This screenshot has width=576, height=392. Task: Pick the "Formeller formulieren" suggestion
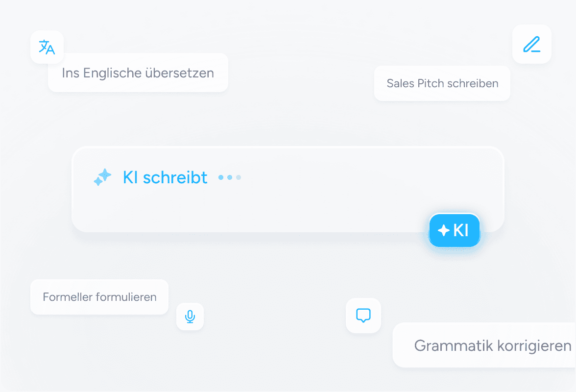point(99,297)
